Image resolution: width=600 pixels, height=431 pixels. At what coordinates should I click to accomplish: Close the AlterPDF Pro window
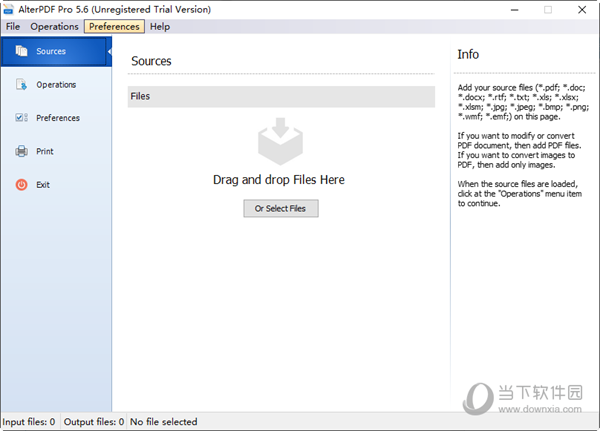coord(582,10)
